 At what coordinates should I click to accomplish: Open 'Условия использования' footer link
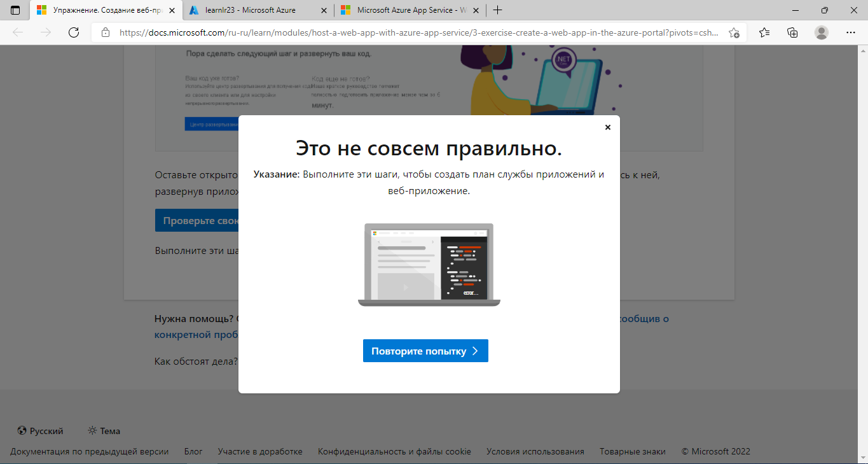tap(535, 451)
